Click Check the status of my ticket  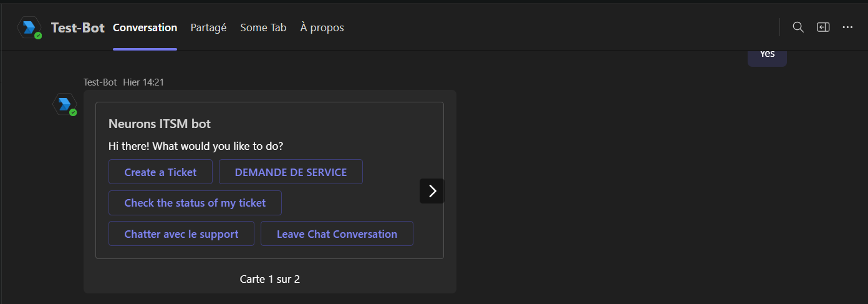(195, 203)
